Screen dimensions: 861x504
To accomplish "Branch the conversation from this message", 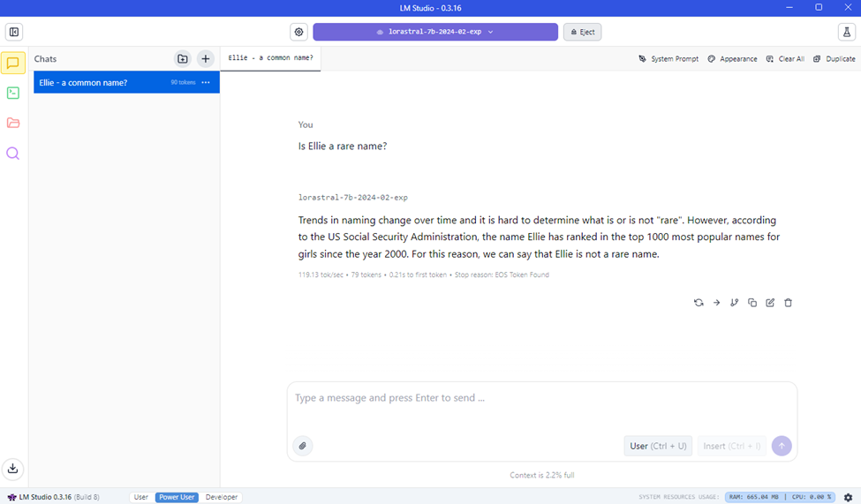I will (734, 303).
